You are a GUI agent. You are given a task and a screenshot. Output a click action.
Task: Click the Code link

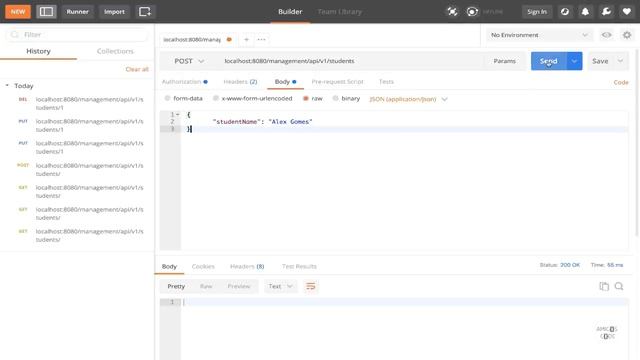[621, 82]
